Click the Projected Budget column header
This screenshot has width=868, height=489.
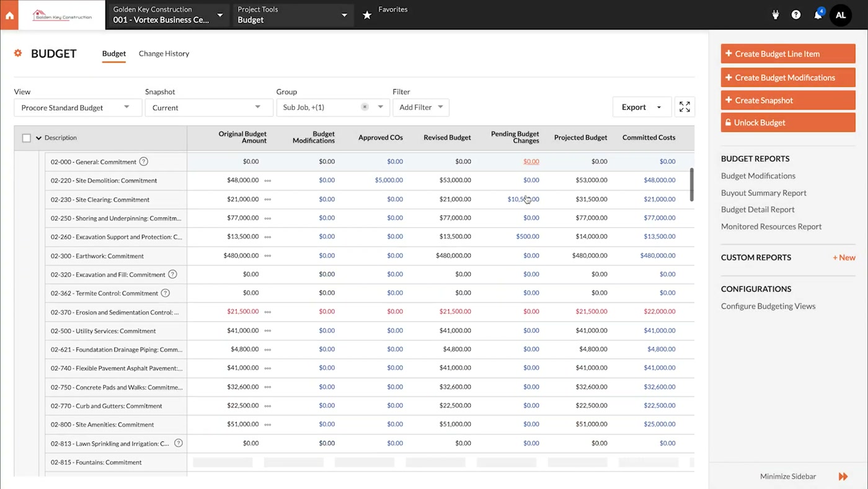580,138
